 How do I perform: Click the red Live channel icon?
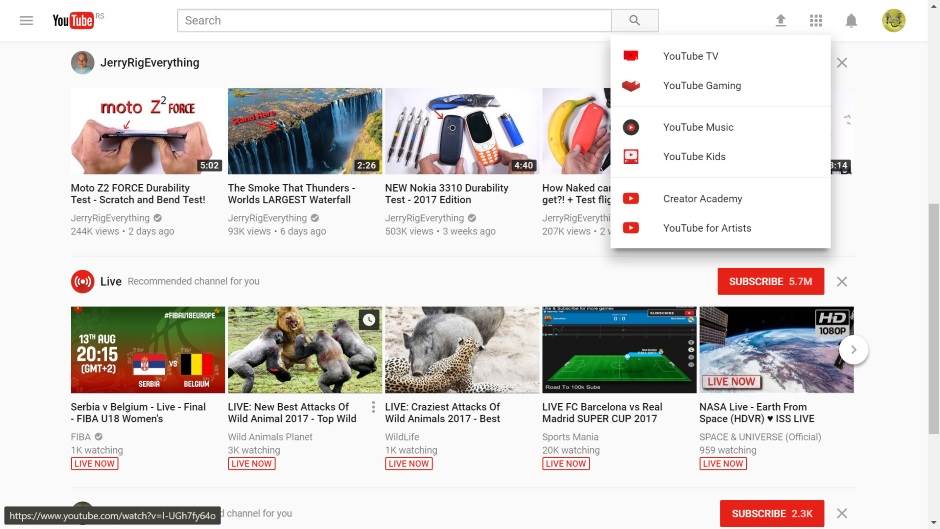coord(82,282)
